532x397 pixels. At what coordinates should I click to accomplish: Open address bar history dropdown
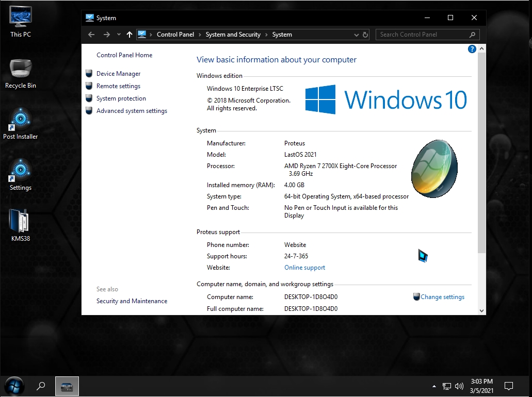pos(356,35)
